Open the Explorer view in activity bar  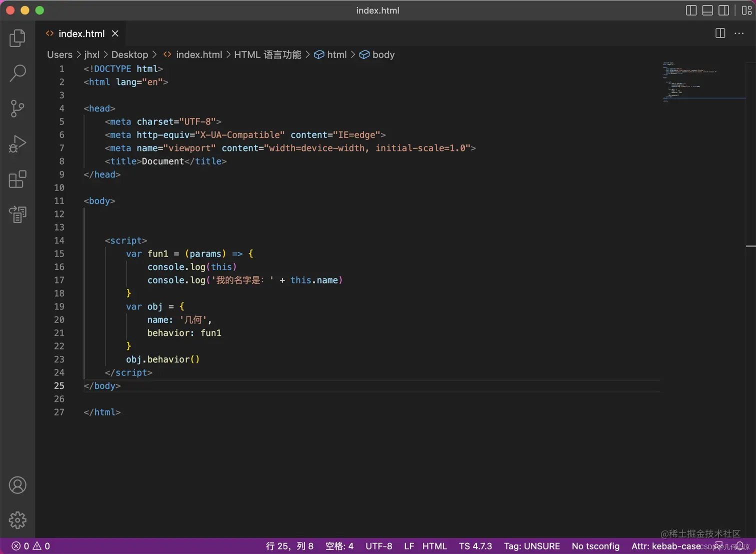[x=17, y=38]
